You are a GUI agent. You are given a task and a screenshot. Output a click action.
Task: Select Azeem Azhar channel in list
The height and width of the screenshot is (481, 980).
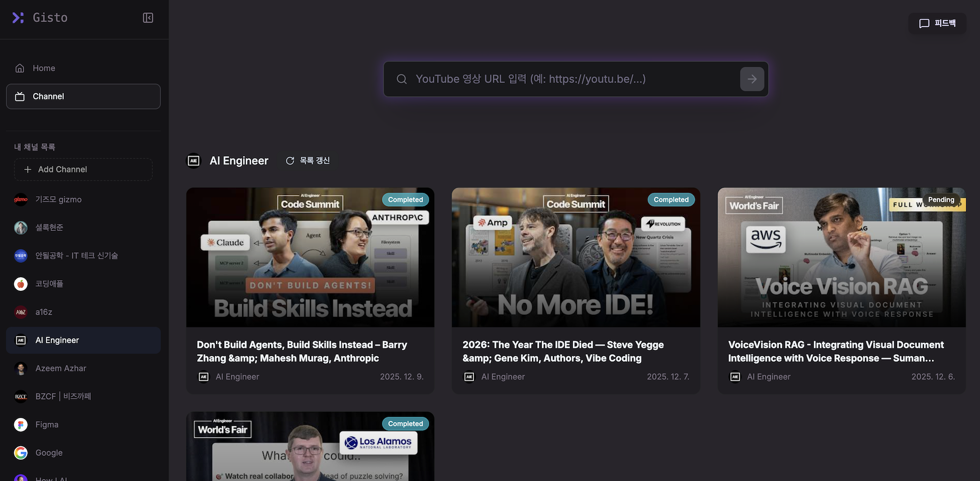83,368
